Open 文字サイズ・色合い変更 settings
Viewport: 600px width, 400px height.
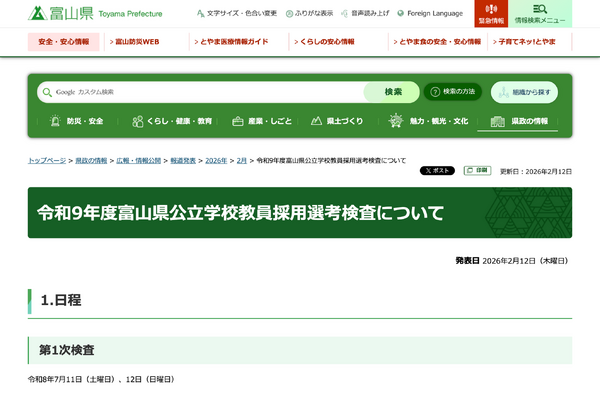click(237, 13)
